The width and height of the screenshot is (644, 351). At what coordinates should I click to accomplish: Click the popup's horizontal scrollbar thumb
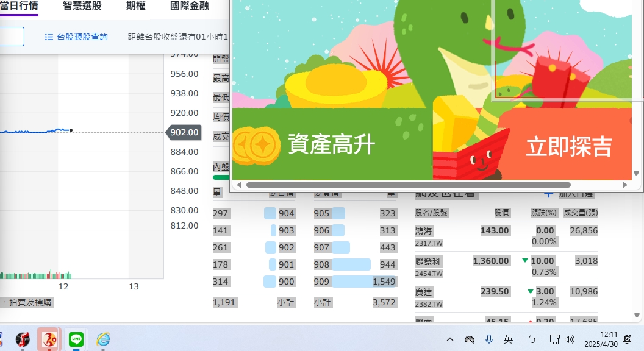(x=408, y=185)
